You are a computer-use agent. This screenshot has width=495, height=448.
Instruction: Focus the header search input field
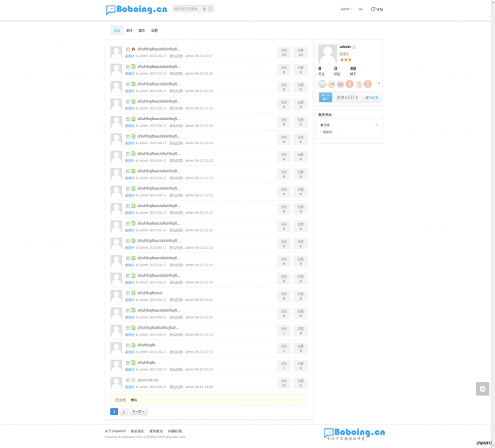(187, 9)
